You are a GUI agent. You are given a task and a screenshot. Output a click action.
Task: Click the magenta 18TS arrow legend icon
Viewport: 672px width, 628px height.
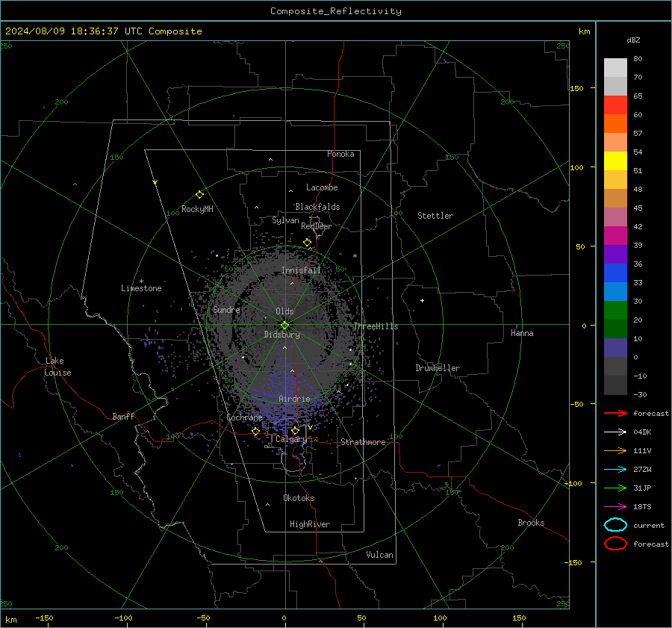[x=615, y=507]
